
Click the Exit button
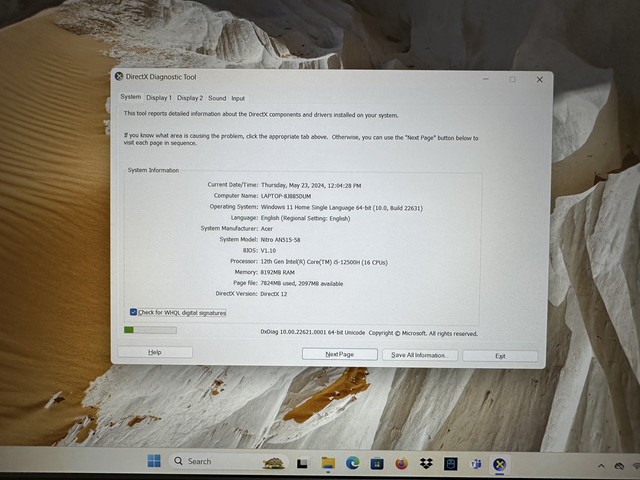click(x=500, y=356)
